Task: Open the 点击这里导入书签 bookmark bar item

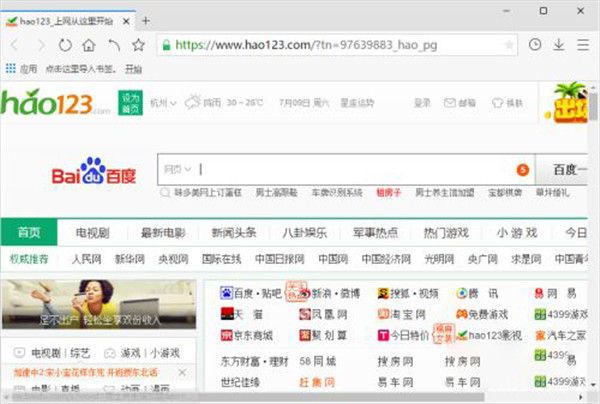Action: (x=80, y=69)
